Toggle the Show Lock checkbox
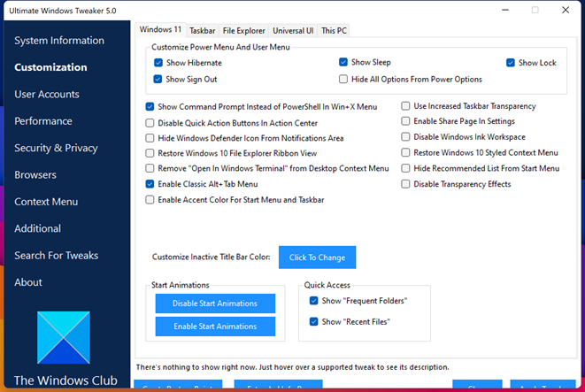 click(511, 63)
